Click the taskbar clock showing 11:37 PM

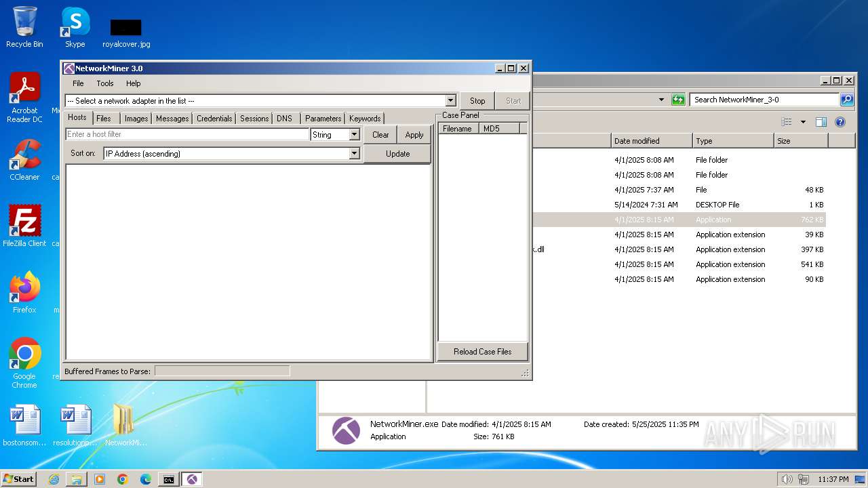pyautogui.click(x=833, y=479)
